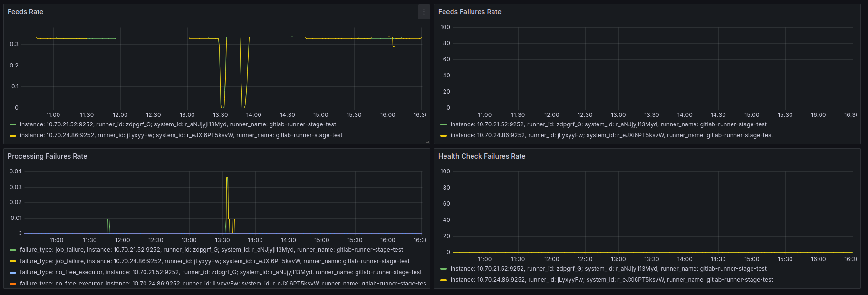Screen dimensions: 868x295
Task: Click yellow series swatch in Feeds Failures Rate legend
Action: click(x=444, y=136)
